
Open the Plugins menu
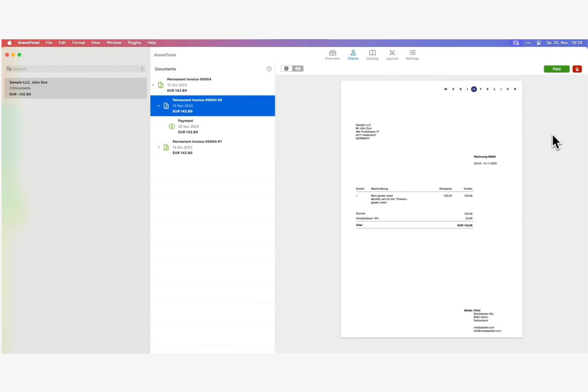134,42
